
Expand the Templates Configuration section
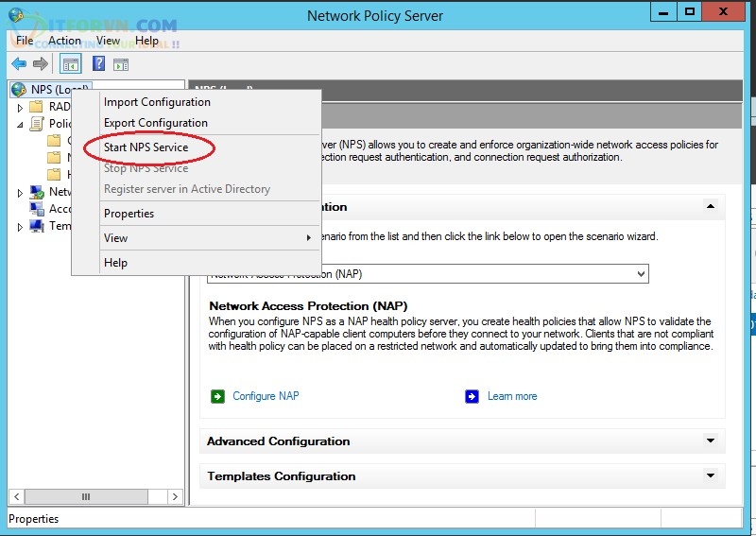pos(710,476)
